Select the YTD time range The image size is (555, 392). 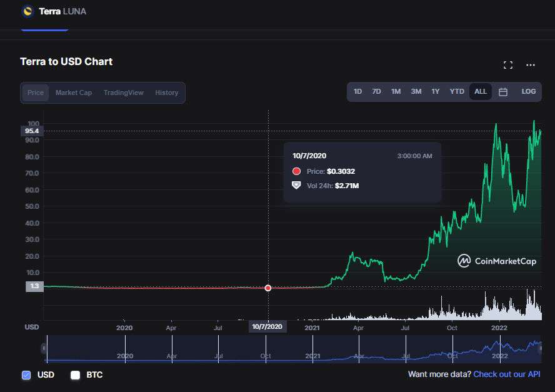point(457,91)
